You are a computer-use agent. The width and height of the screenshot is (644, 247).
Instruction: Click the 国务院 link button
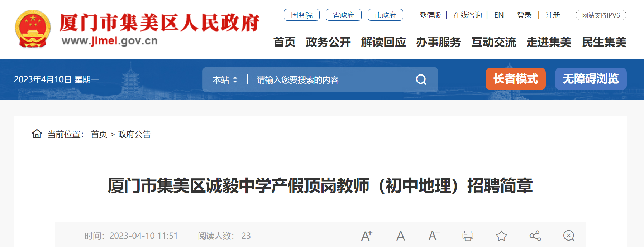tap(302, 15)
